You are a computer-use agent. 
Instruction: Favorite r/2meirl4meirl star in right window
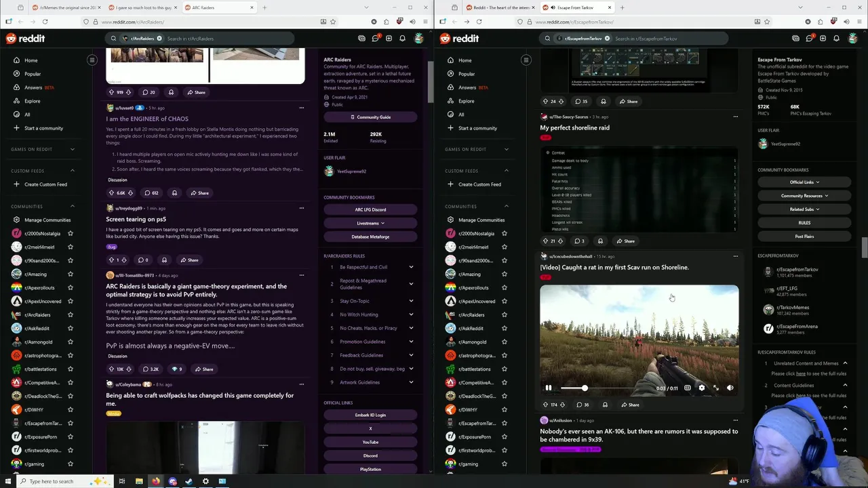click(x=505, y=247)
